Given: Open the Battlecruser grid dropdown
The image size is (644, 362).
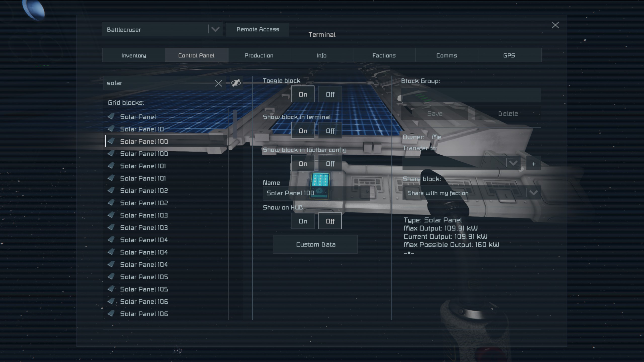Looking at the screenshot, I should [215, 29].
